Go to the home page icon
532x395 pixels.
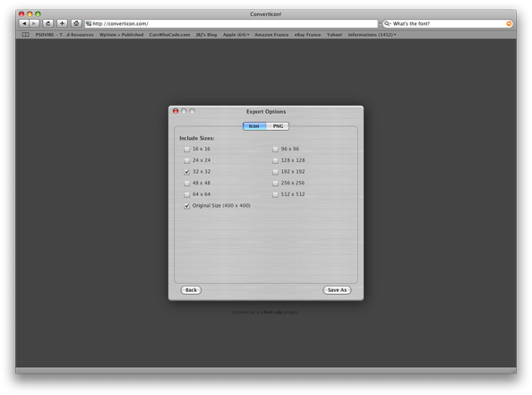tap(76, 23)
